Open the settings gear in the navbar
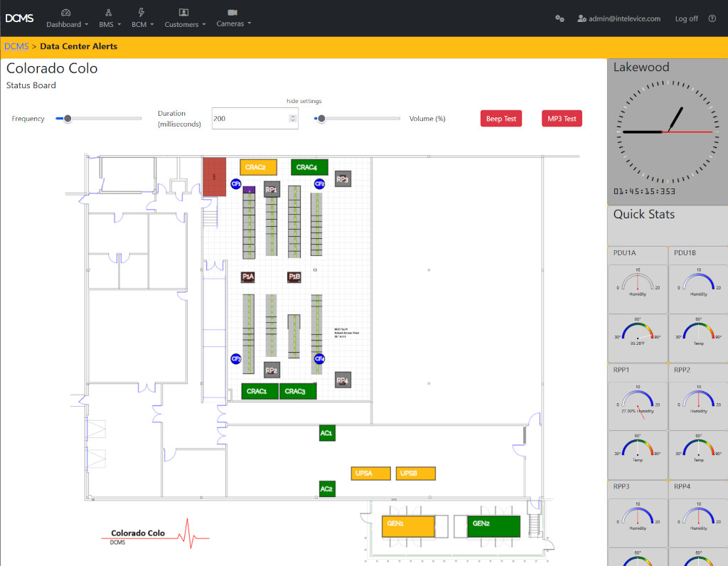 click(560, 18)
